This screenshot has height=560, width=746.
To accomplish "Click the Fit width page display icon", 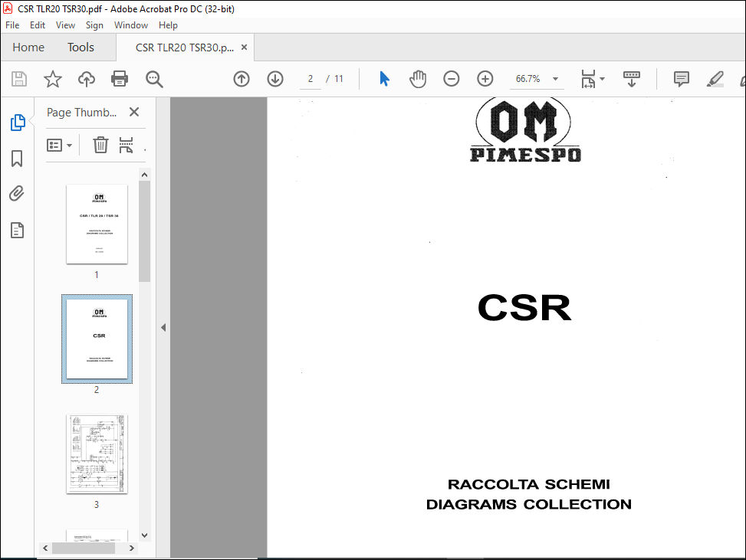I will (588, 79).
